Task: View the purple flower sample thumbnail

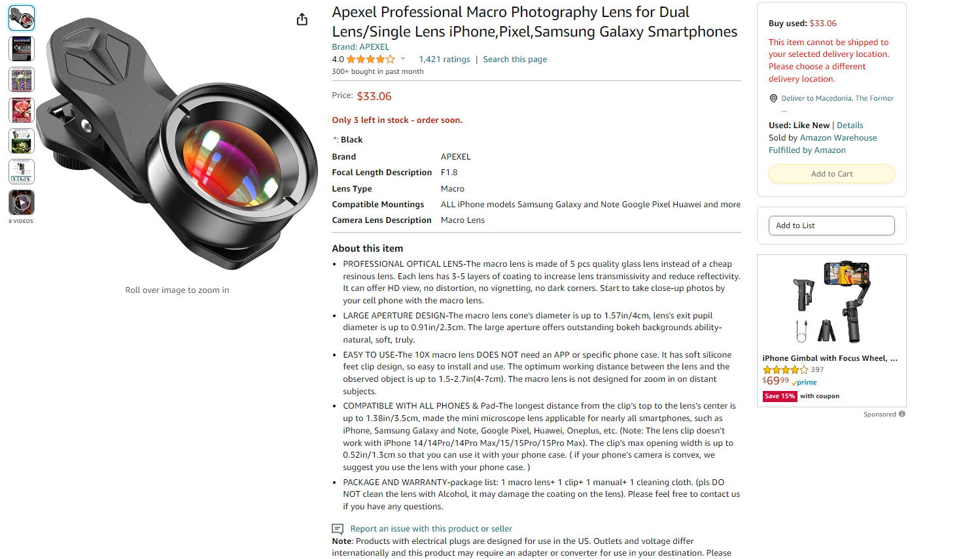Action: click(x=22, y=80)
